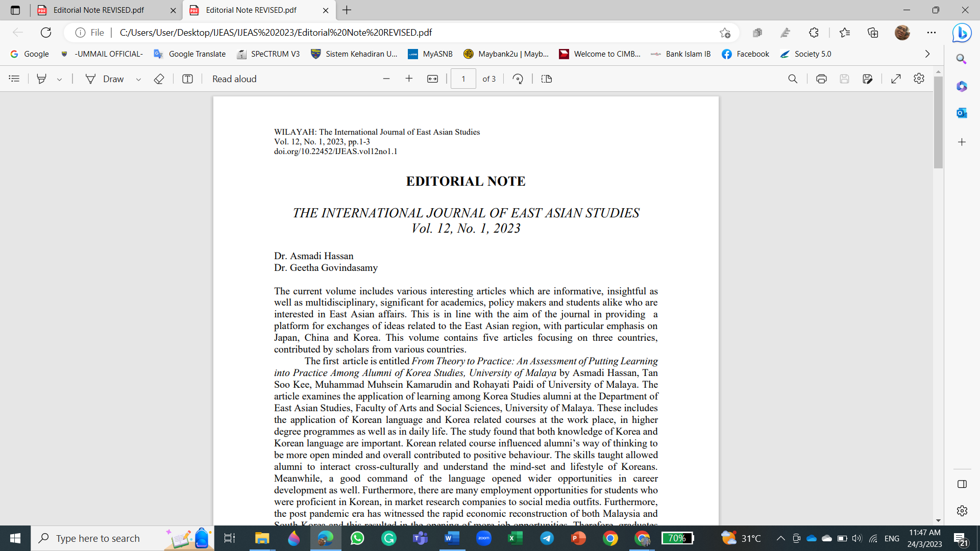Add a sidebar app with plus
The height and width of the screenshot is (551, 980).
coord(962,142)
